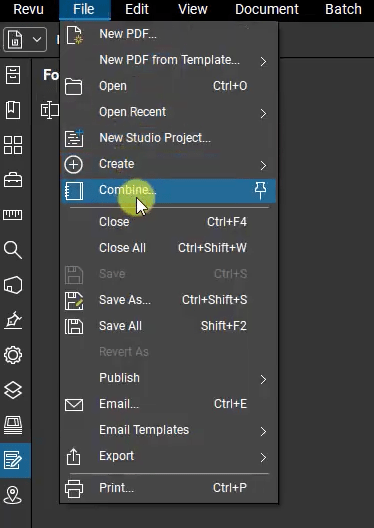Click the Save As disk icon

click(74, 301)
